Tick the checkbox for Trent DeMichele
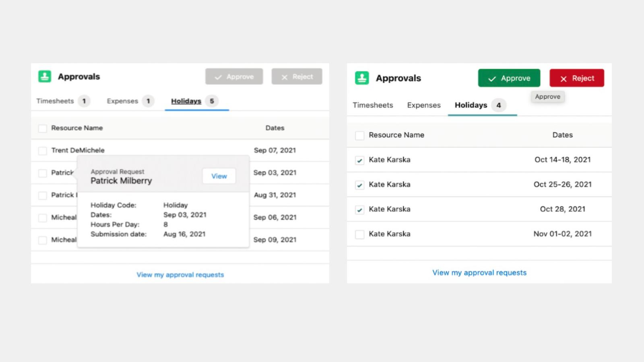This screenshot has height=362, width=644. click(43, 151)
